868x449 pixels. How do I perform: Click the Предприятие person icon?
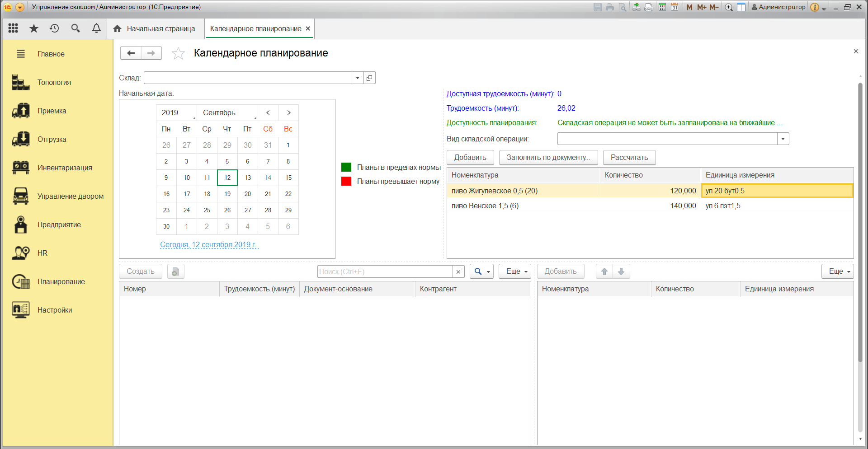click(x=21, y=224)
